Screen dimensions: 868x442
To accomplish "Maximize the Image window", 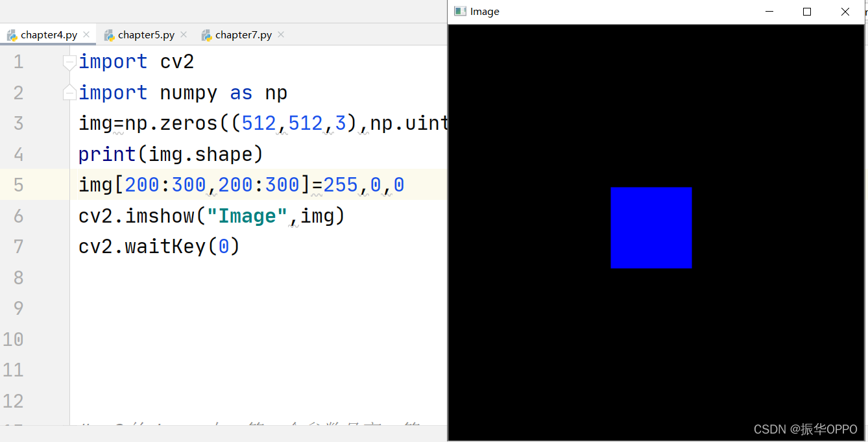I will (x=806, y=11).
